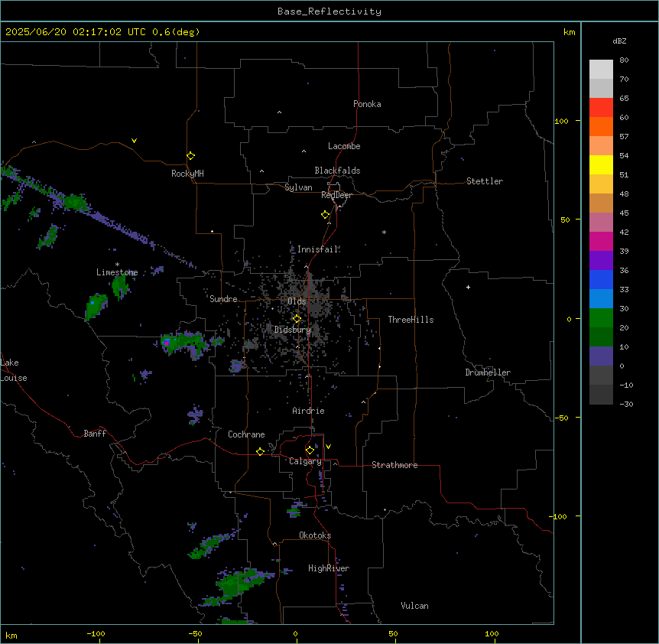Select the Sundre label

tap(223, 299)
